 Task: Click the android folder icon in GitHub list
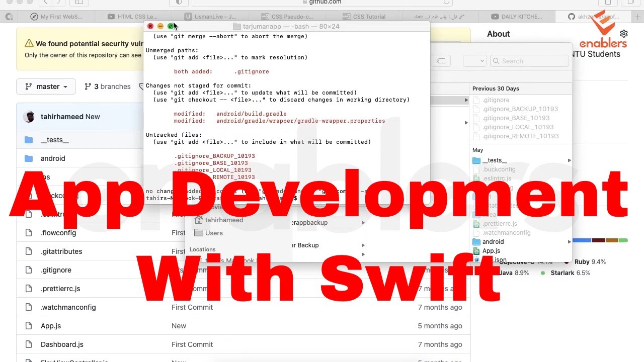pyautogui.click(x=29, y=158)
